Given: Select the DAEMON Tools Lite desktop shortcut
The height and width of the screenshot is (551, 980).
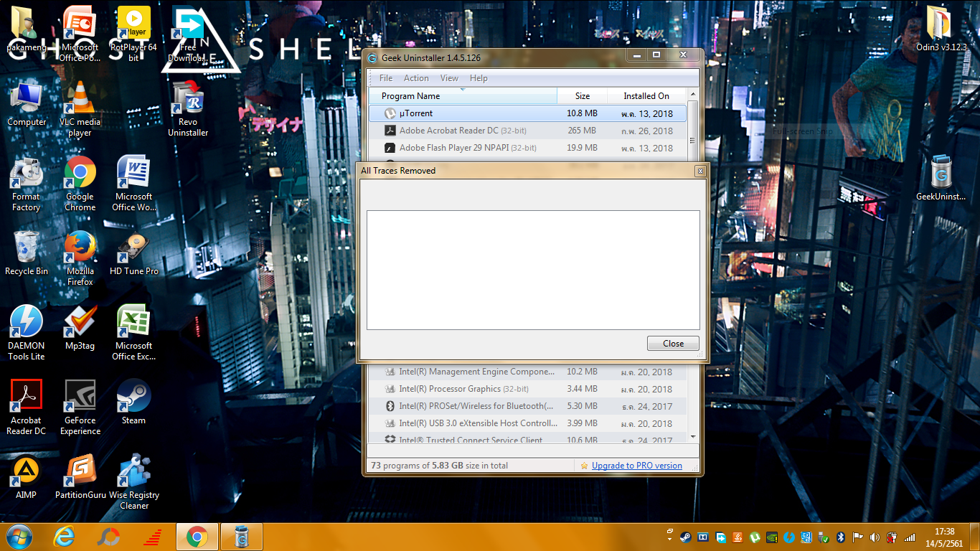Looking at the screenshot, I should click(27, 333).
